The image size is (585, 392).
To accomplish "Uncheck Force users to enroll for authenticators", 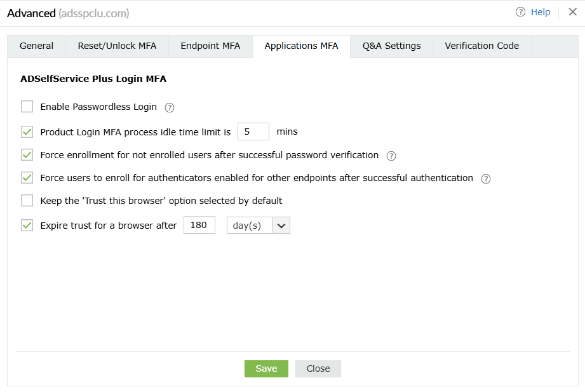I will pos(27,178).
